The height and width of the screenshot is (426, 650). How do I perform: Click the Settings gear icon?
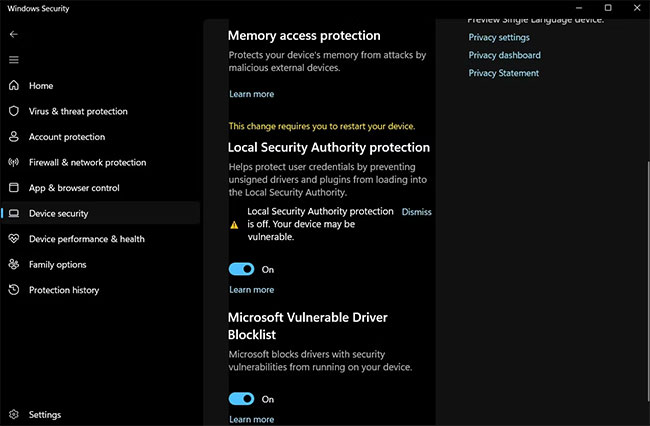(14, 414)
